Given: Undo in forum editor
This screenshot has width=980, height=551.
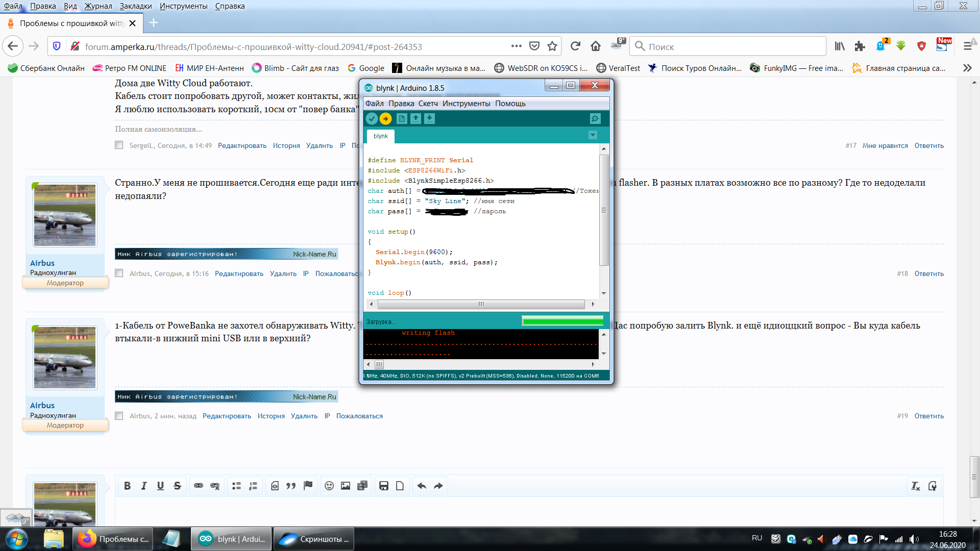Looking at the screenshot, I should tap(422, 486).
